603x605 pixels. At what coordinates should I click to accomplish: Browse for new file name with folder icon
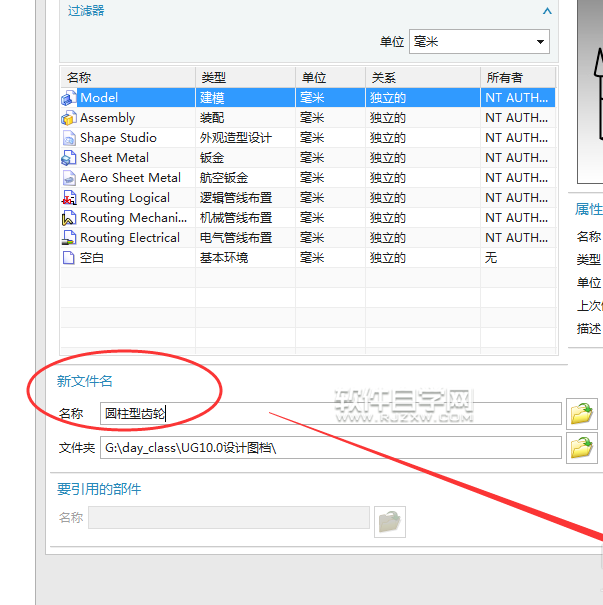click(x=582, y=414)
